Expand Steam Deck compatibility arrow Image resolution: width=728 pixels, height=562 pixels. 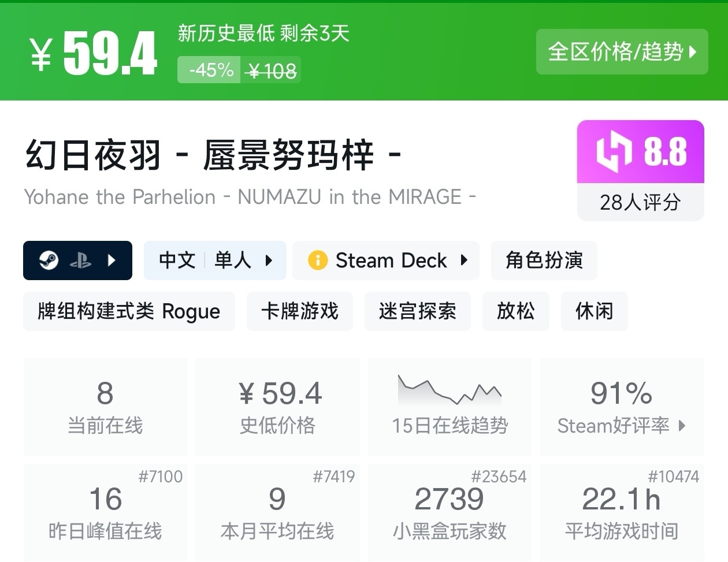[x=464, y=260]
